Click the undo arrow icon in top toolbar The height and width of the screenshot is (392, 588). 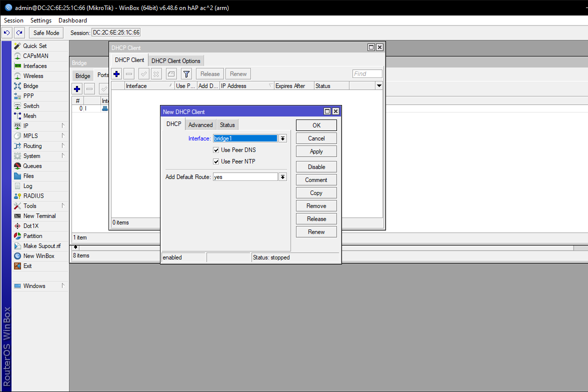(7, 33)
